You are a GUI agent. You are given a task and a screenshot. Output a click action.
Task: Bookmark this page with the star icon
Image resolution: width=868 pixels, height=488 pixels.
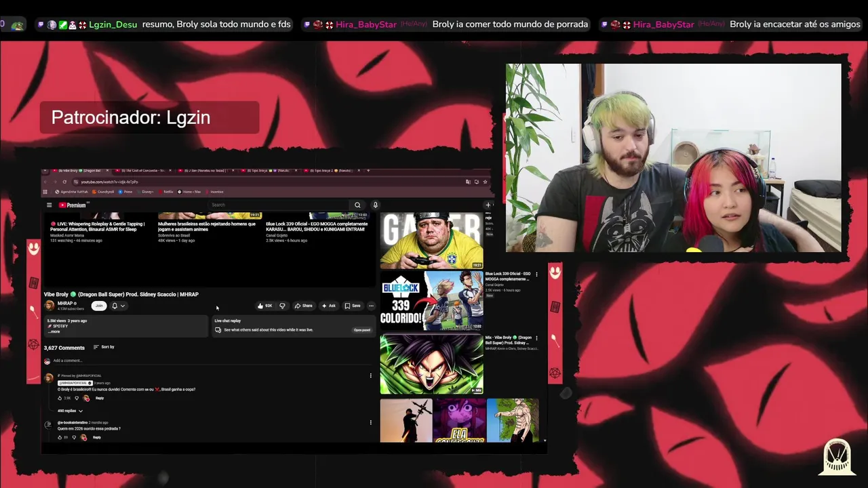(x=485, y=182)
